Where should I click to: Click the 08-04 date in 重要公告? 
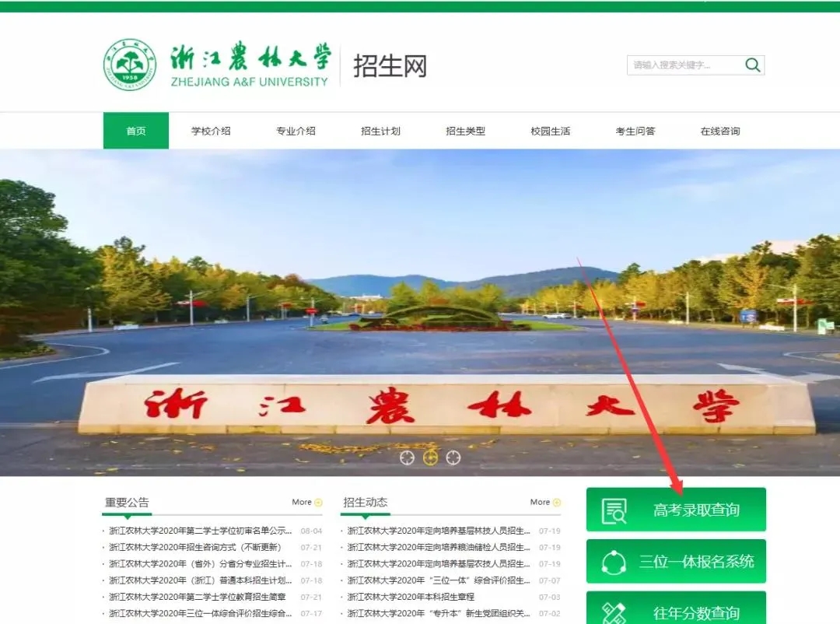(311, 531)
